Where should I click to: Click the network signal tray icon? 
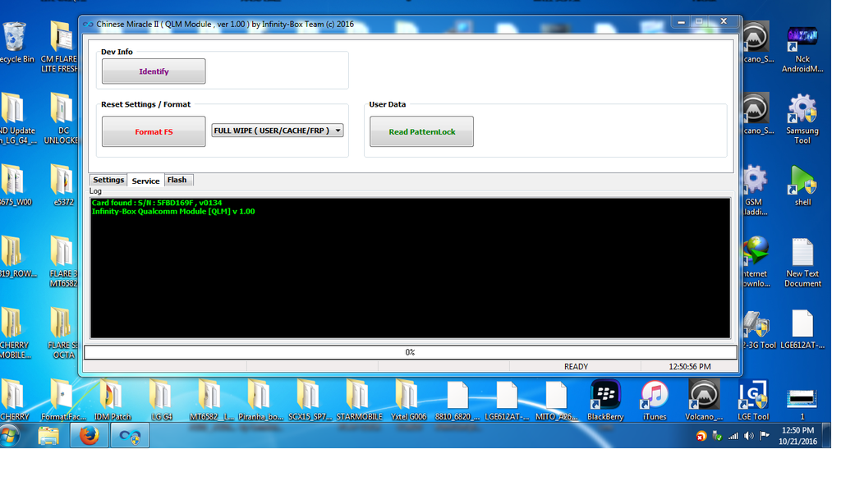tap(733, 436)
